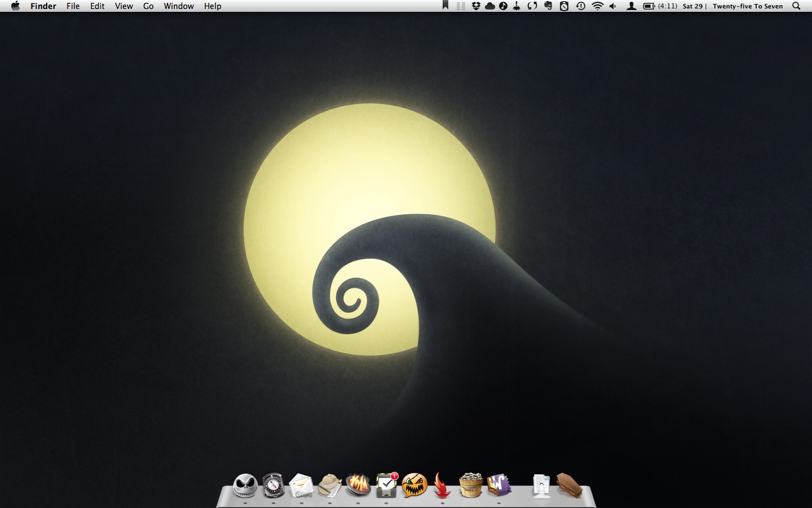Click the bookmark ribbon menu bar icon
812x508 pixels.
click(x=445, y=6)
